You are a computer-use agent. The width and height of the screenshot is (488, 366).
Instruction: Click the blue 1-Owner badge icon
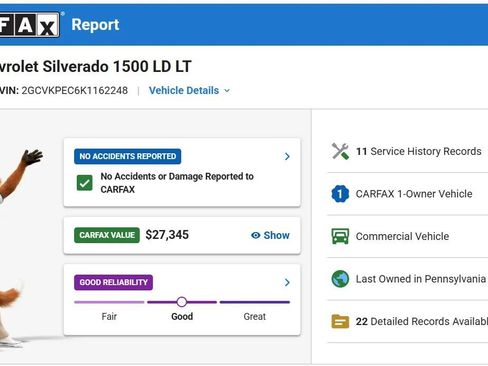click(x=340, y=194)
